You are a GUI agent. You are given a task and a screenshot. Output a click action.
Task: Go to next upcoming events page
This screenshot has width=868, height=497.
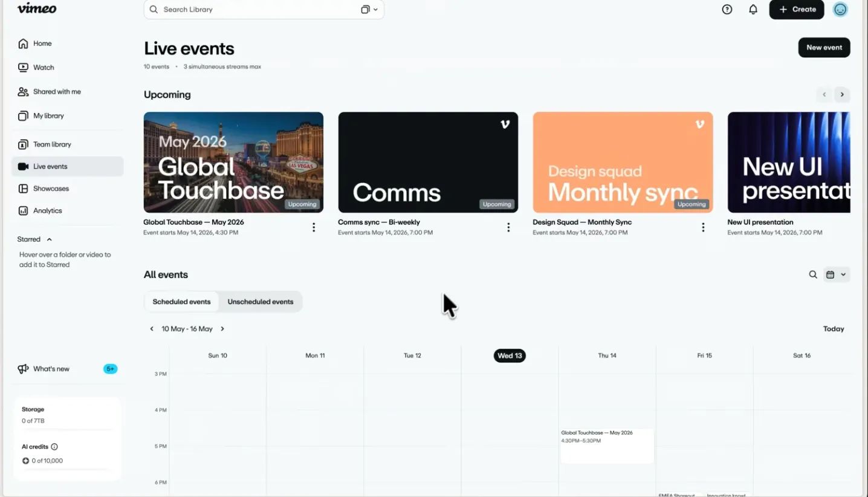pyautogui.click(x=842, y=94)
